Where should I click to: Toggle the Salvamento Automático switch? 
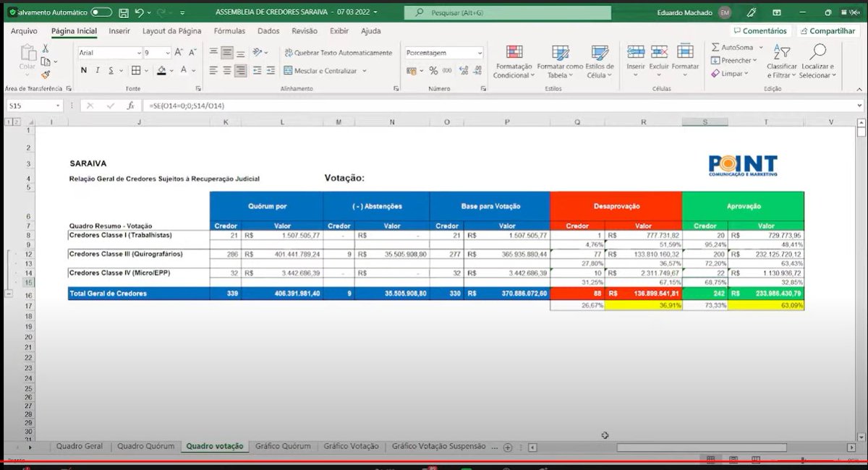click(101, 12)
